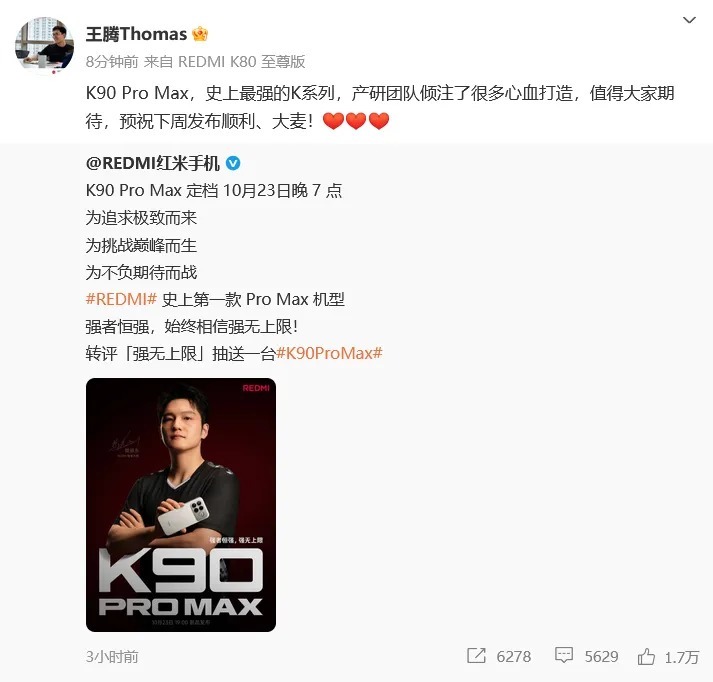Open the K90 Pro Max poster image
The width and height of the screenshot is (713, 682).
click(x=181, y=505)
